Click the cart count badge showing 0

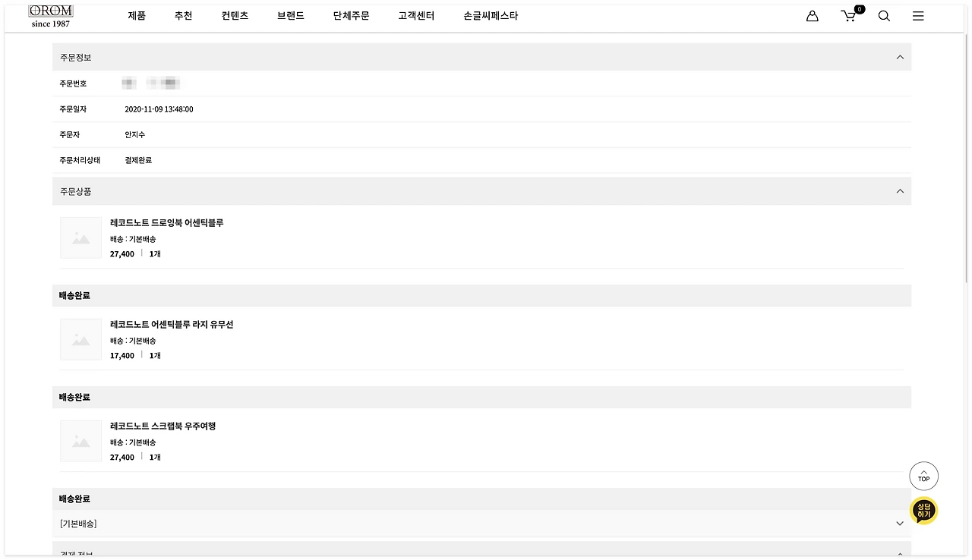click(860, 9)
